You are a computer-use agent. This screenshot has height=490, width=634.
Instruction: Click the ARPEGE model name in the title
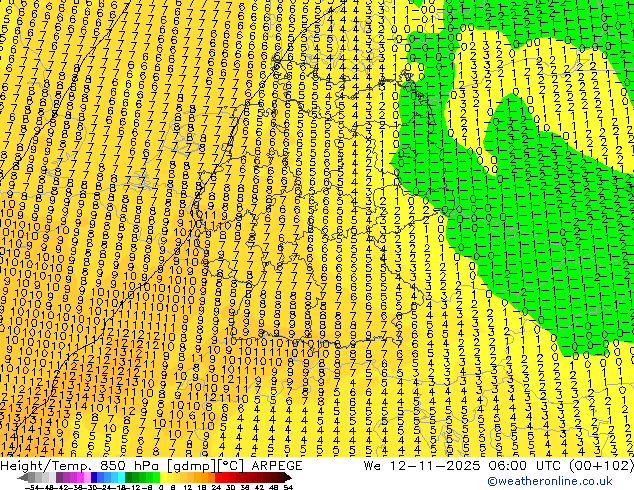coord(277,466)
